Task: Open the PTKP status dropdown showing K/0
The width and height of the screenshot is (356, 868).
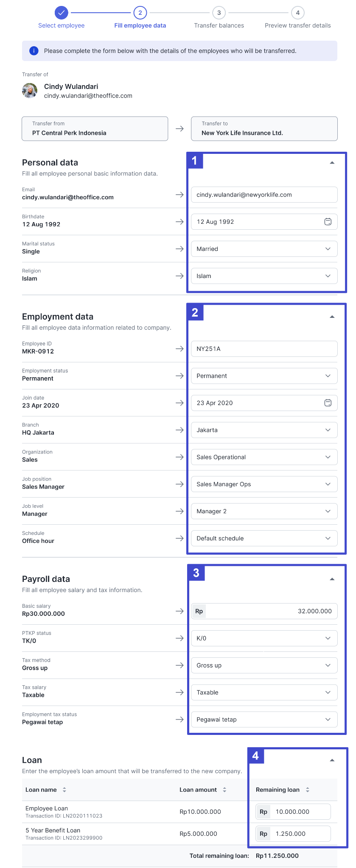Action: [264, 638]
